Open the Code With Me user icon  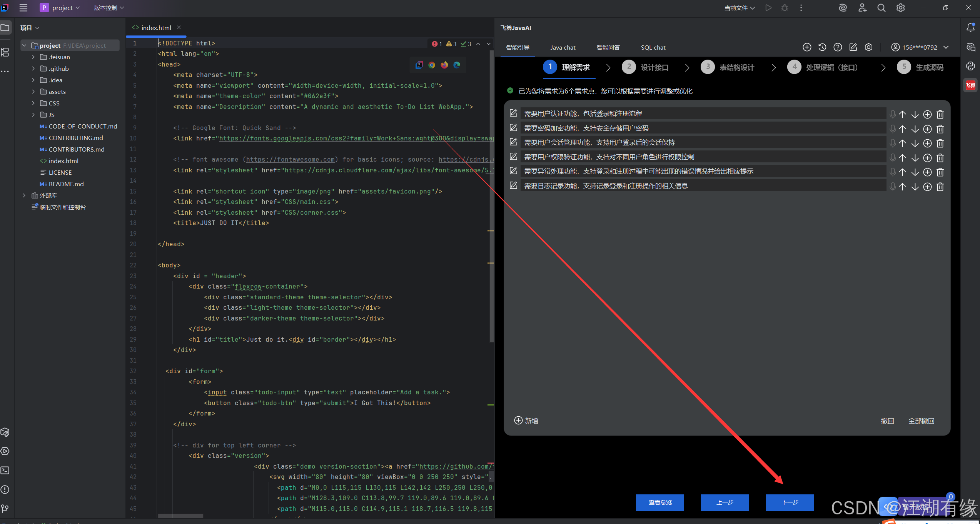(x=862, y=8)
